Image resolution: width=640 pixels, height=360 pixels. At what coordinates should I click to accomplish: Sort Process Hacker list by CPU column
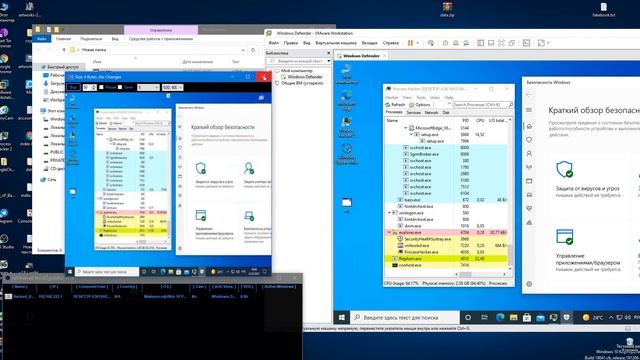point(480,120)
